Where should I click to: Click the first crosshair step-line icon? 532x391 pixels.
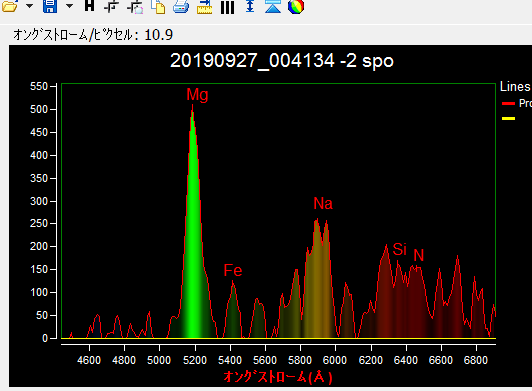(111, 6)
